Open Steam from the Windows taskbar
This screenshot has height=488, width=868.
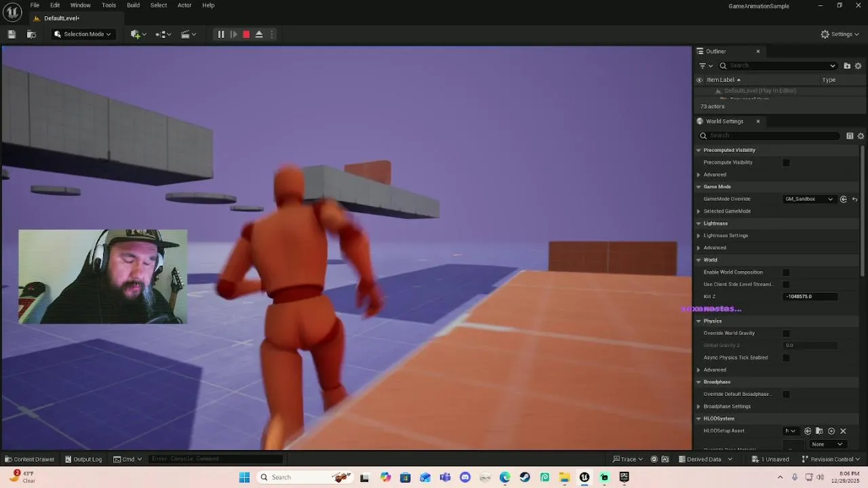(x=525, y=477)
